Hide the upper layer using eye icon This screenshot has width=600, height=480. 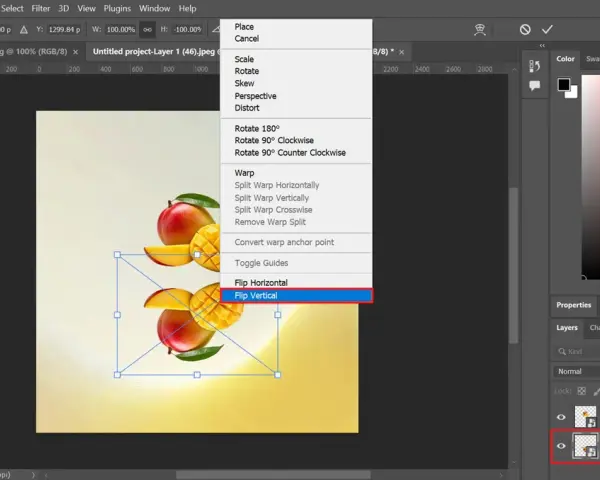[561, 417]
